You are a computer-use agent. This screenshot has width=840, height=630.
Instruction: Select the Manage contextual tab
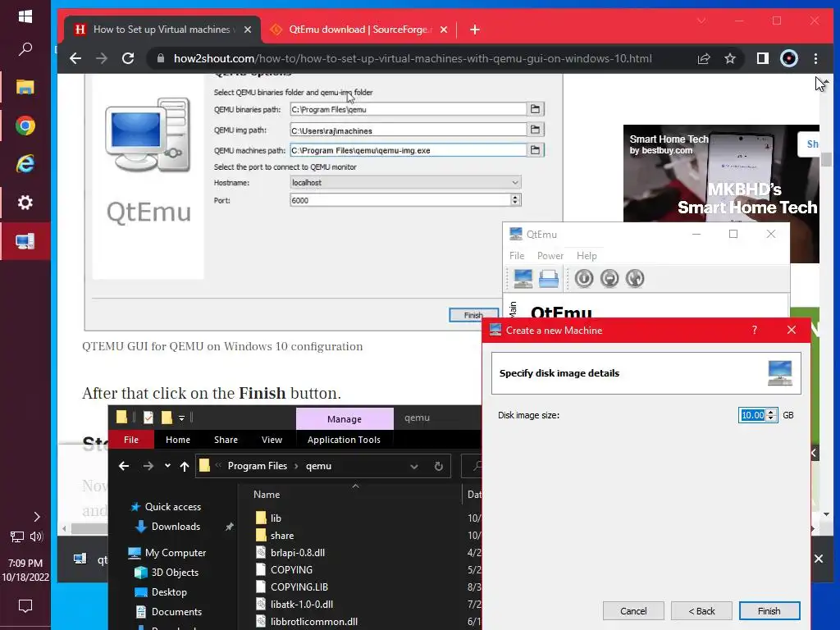tap(345, 419)
